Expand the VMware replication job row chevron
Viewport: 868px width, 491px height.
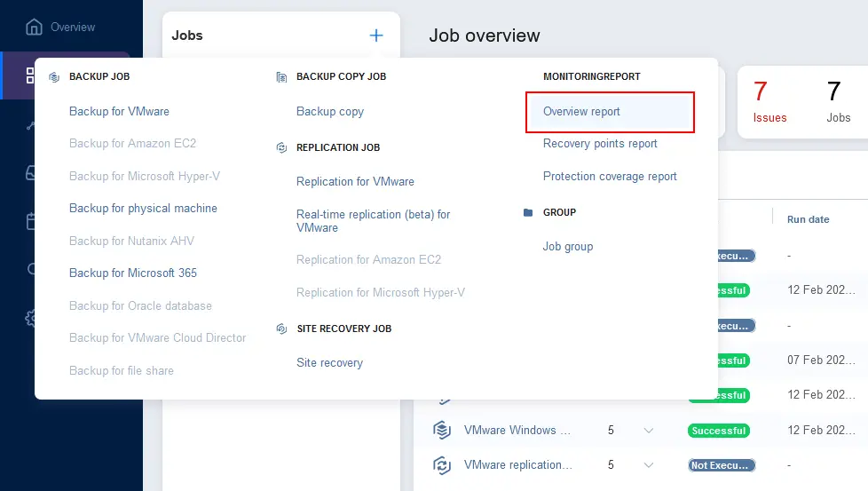[x=649, y=465]
